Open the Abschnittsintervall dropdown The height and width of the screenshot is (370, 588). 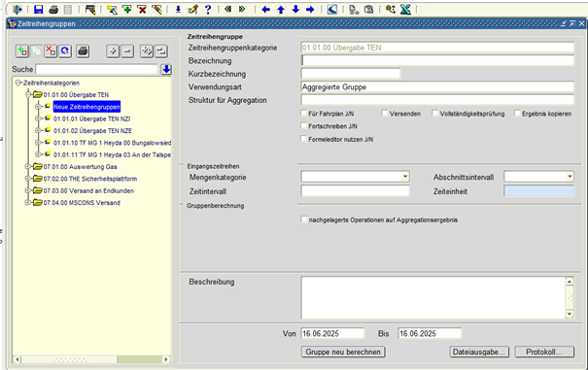[x=570, y=177]
